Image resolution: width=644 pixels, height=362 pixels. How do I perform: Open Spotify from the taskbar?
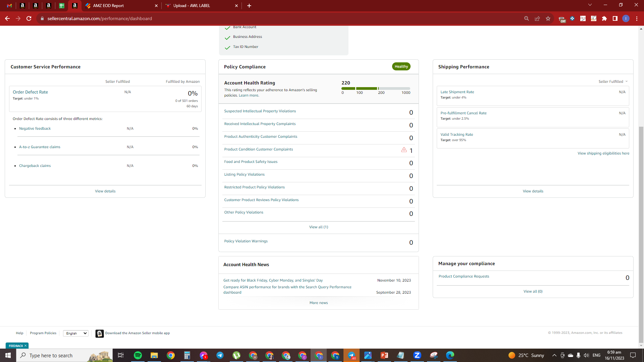point(138,355)
